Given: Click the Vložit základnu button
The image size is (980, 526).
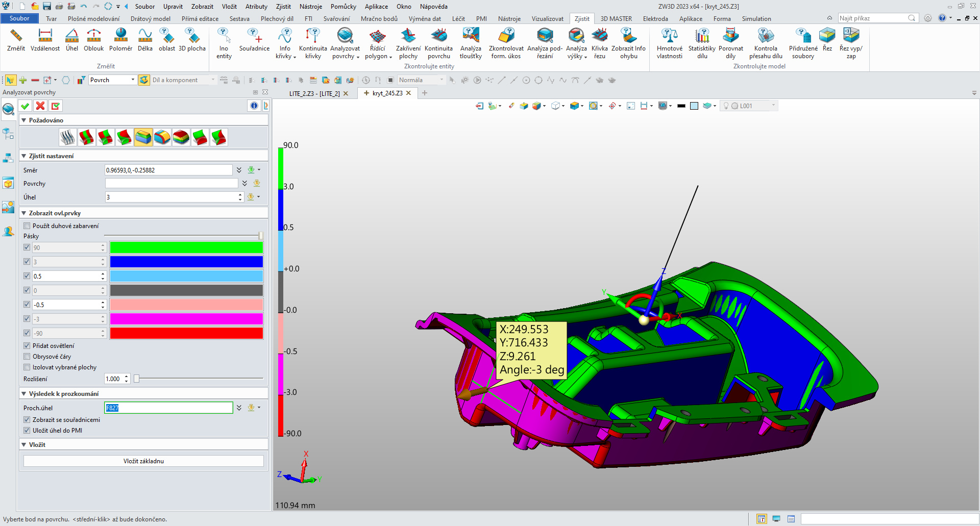Looking at the screenshot, I should click(143, 461).
